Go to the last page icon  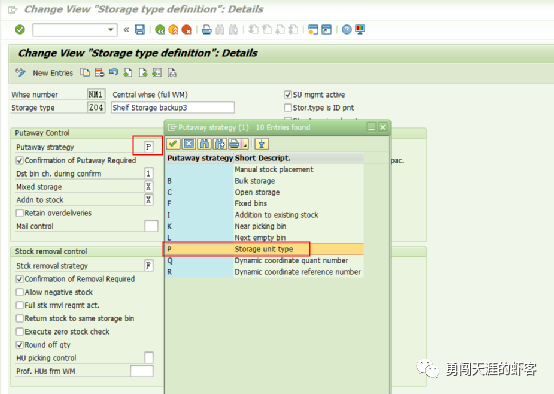click(293, 30)
